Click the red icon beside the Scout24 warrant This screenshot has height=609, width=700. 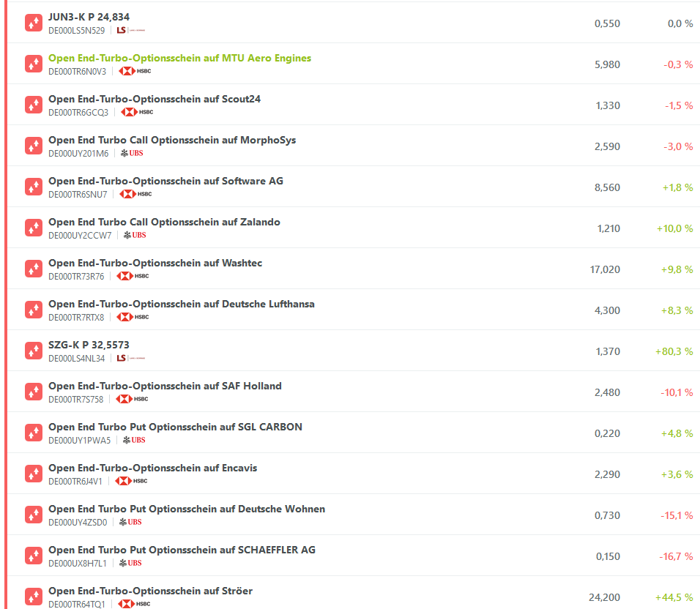pos(33,105)
